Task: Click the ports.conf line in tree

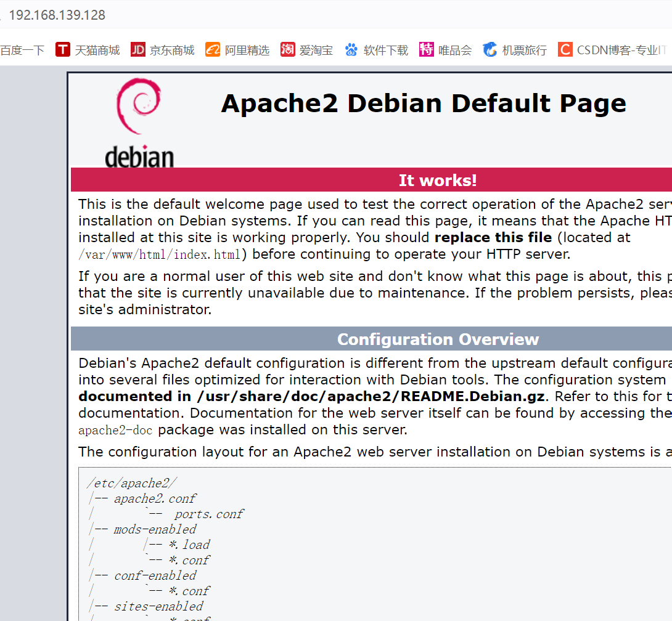Action: (209, 514)
